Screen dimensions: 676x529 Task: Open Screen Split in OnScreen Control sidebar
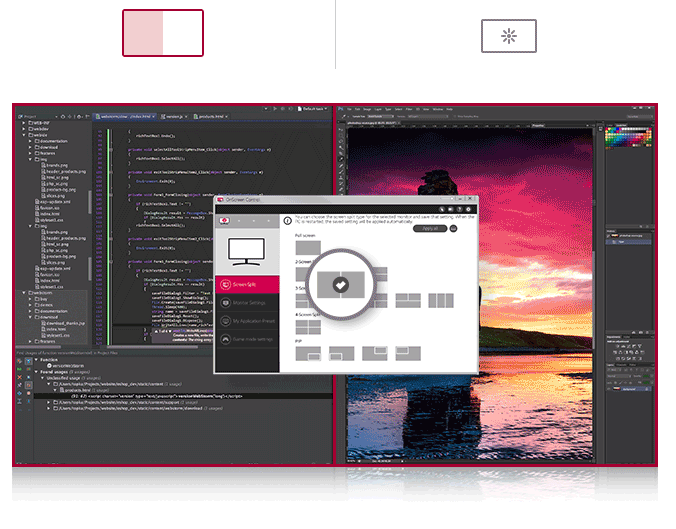[x=247, y=285]
